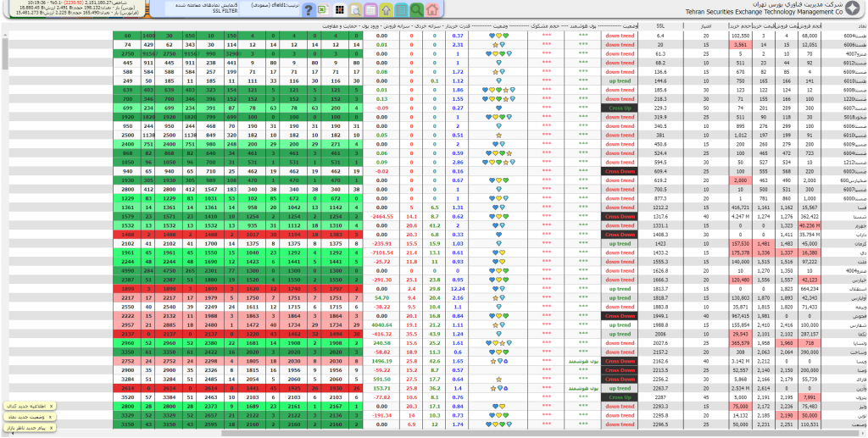The width and height of the screenshot is (868, 438).
Task: Dismiss the 'وضعیت جدید نماد' notification
Action: [50, 417]
